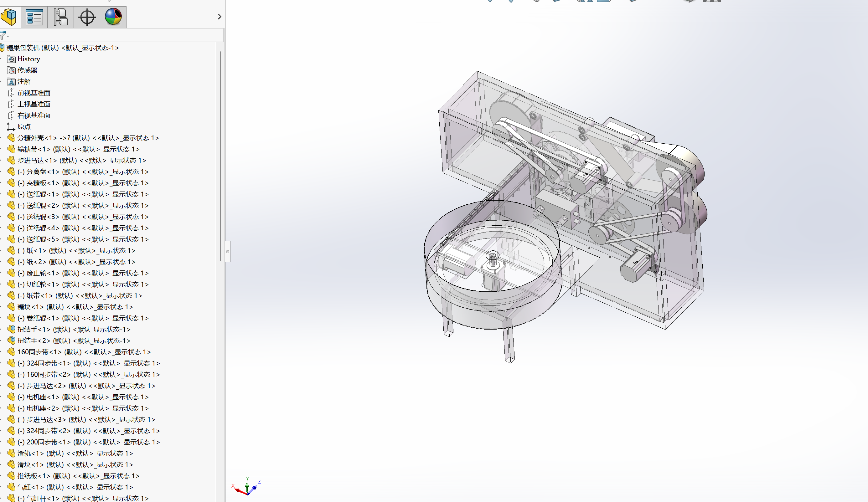Select the 送纸辊<4> component row
This screenshot has height=502, width=868.
pyautogui.click(x=78, y=228)
